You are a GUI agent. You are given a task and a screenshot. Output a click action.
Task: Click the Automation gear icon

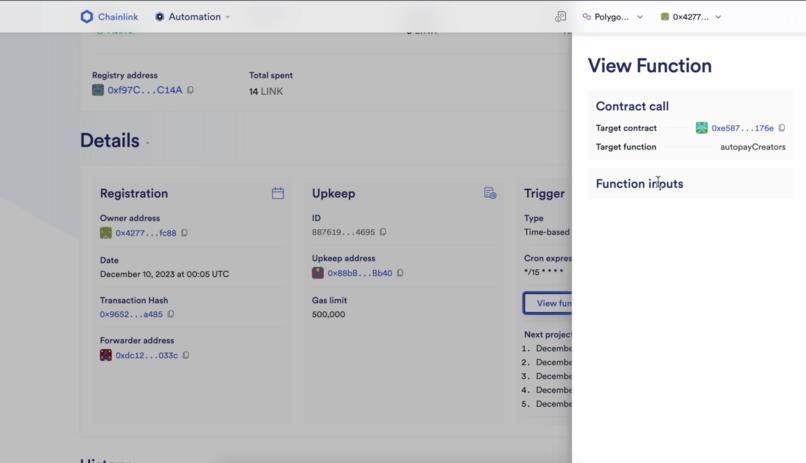pos(160,16)
